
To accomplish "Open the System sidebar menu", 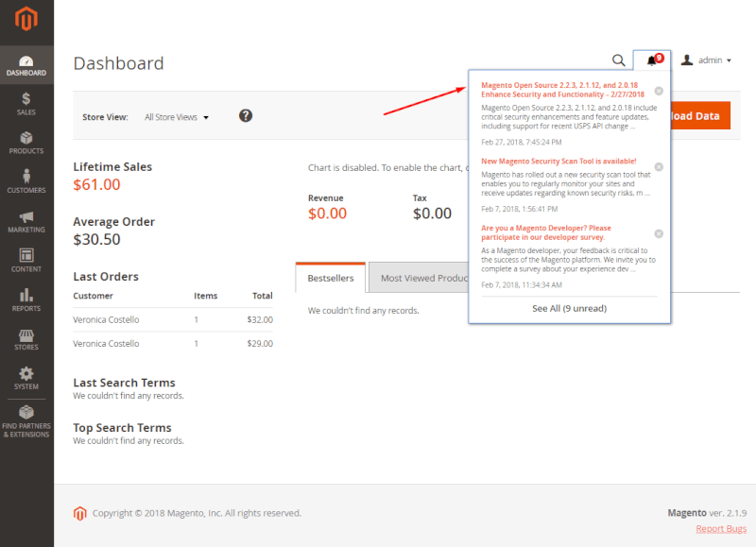I will [x=26, y=378].
